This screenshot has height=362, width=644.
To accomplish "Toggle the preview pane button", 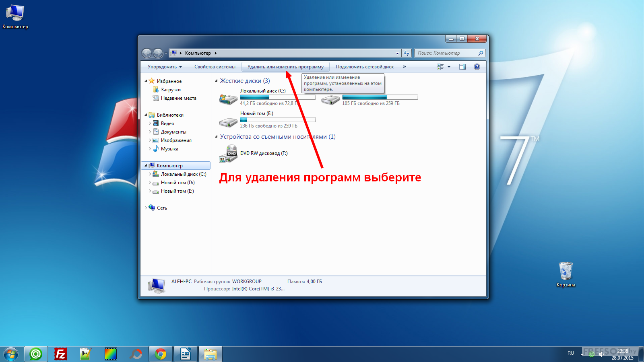I will (462, 67).
